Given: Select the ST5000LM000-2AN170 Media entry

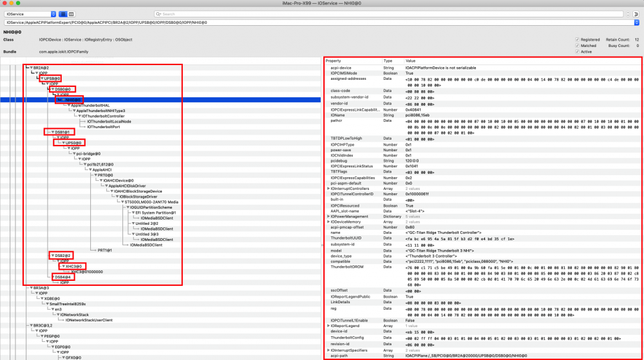Looking at the screenshot, I should [151, 202].
